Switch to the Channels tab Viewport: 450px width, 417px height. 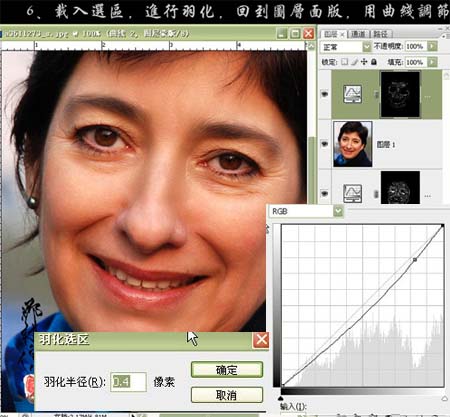358,34
